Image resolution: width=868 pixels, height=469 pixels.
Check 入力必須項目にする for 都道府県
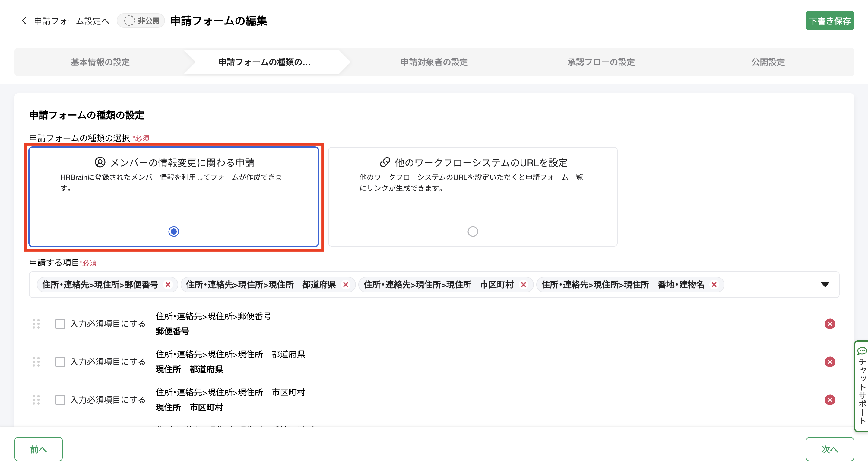coord(60,362)
